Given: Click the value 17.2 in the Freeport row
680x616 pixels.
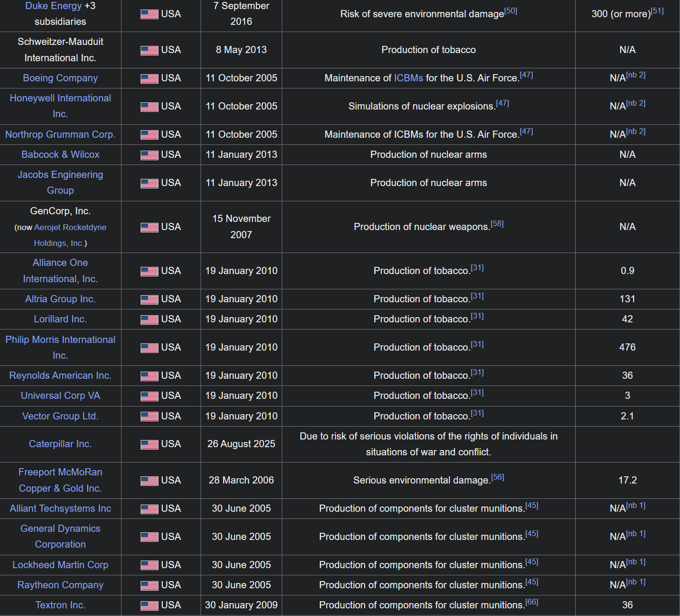Looking at the screenshot, I should [x=627, y=480].
